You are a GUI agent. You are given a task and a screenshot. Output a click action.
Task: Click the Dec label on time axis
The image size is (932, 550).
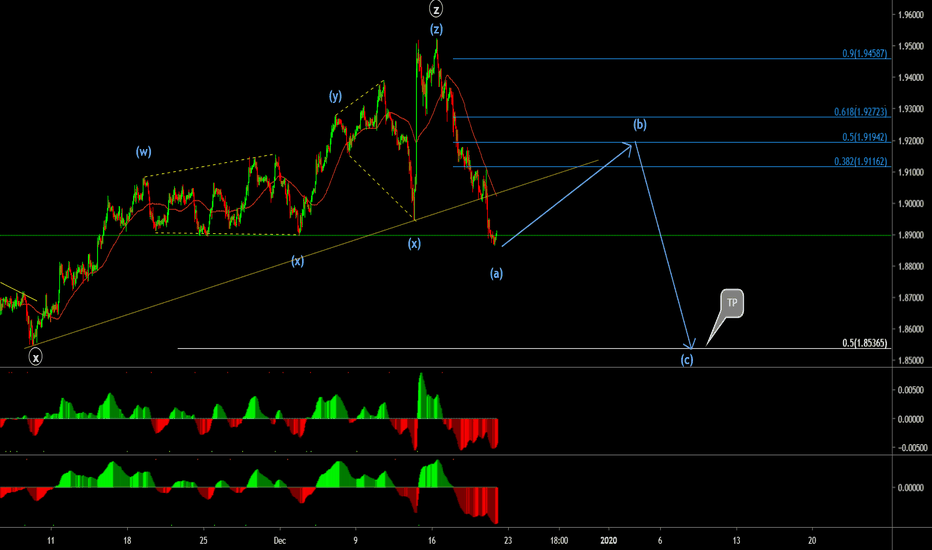click(281, 539)
